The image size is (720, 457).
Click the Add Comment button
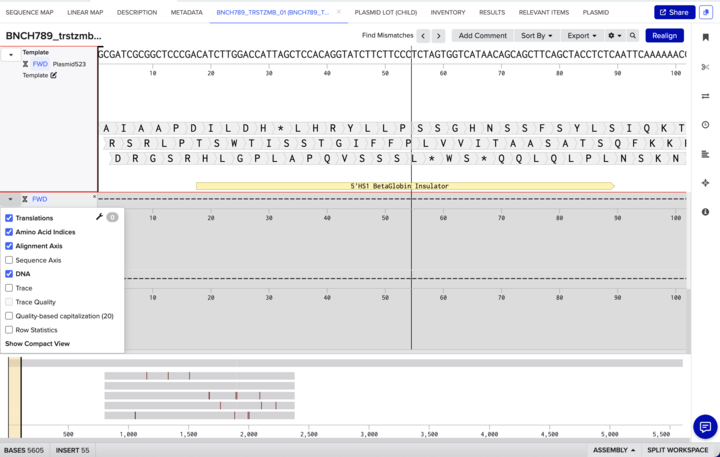[x=482, y=35]
